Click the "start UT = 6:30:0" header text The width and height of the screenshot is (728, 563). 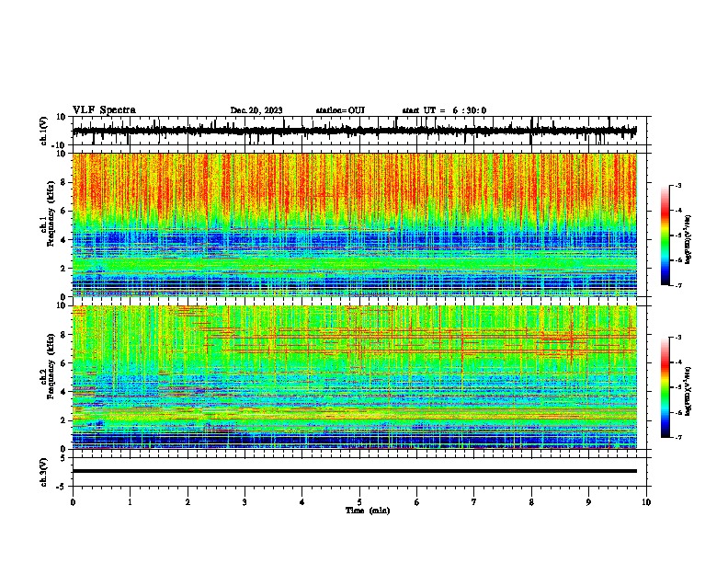pyautogui.click(x=444, y=110)
